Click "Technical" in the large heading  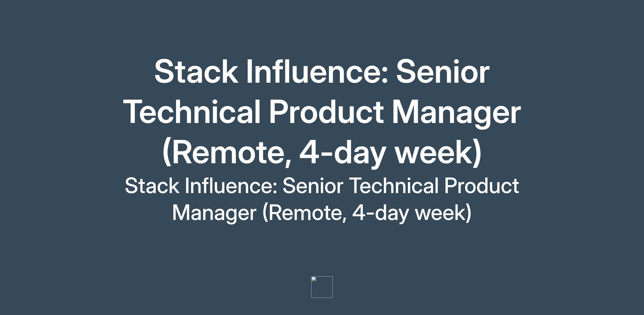pyautogui.click(x=192, y=111)
